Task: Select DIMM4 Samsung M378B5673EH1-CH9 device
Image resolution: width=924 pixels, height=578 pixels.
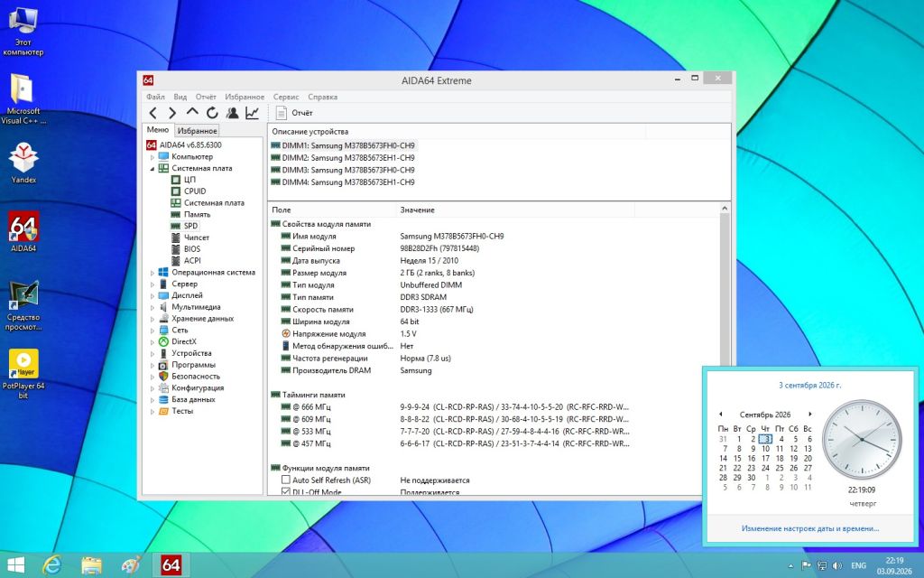Action: [x=347, y=182]
